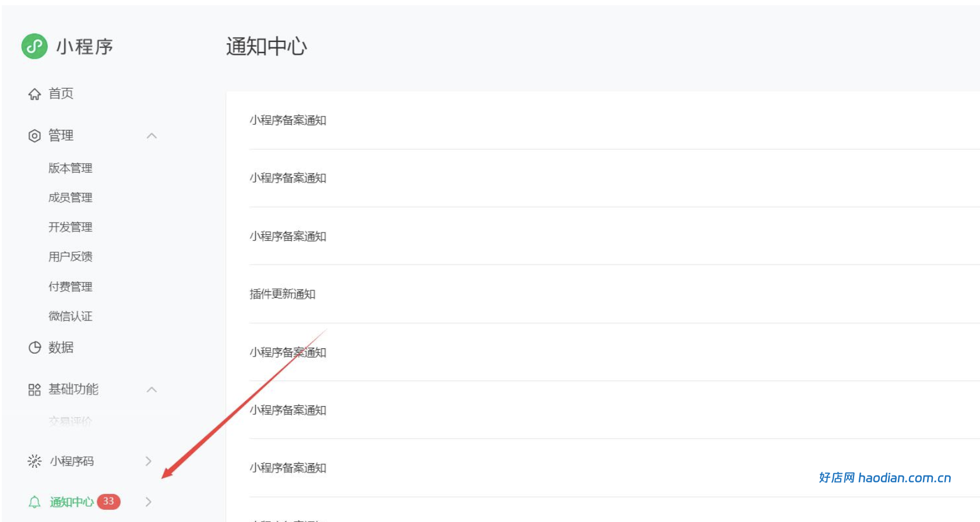
Task: Expand the 通知中心 arrow
Action: point(149,502)
